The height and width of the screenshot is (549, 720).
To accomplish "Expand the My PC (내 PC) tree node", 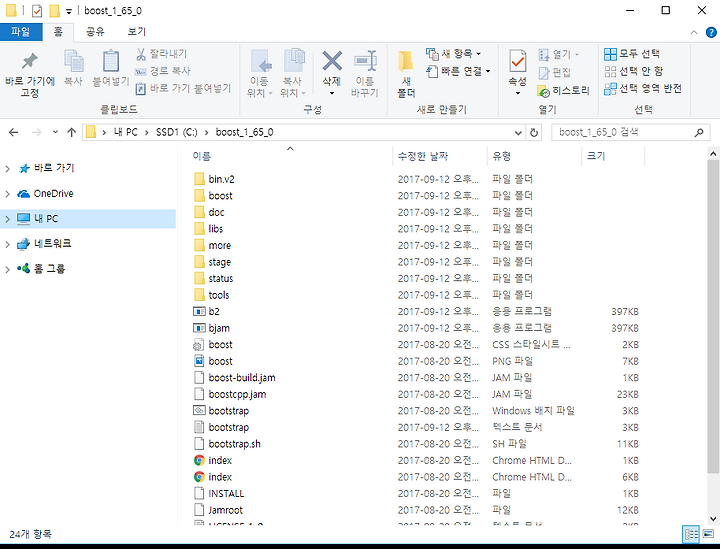I will coord(7,219).
